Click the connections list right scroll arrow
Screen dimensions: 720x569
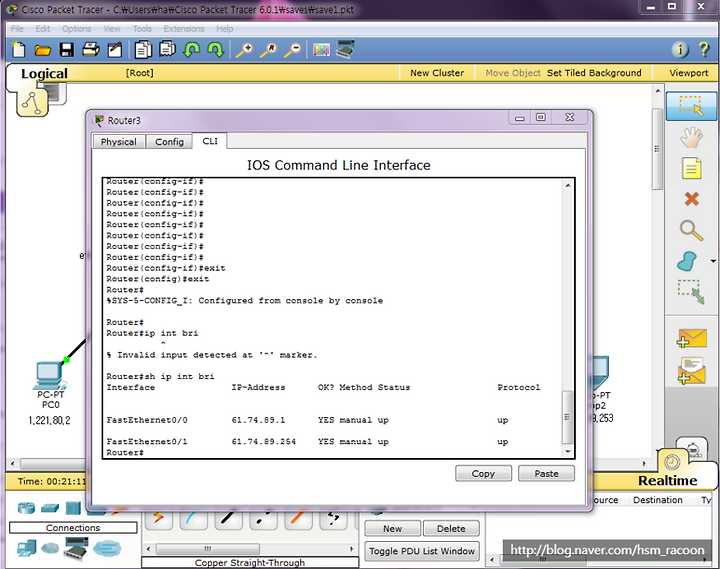tap(352, 549)
